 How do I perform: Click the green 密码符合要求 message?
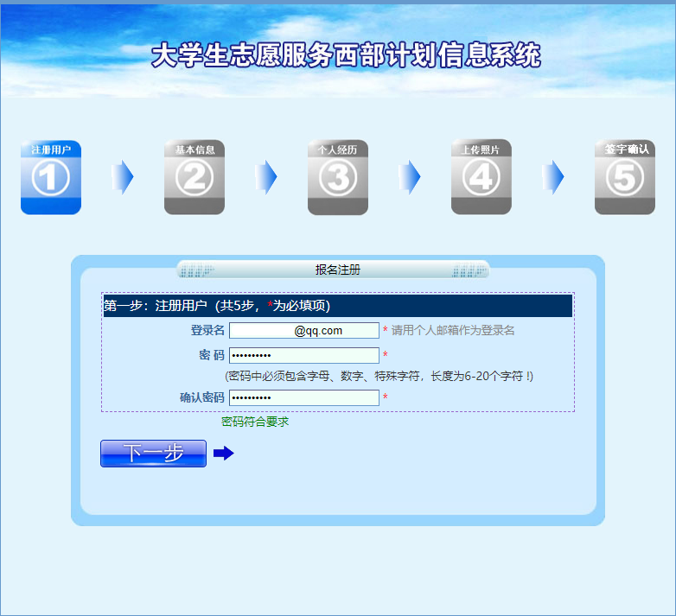(x=255, y=422)
